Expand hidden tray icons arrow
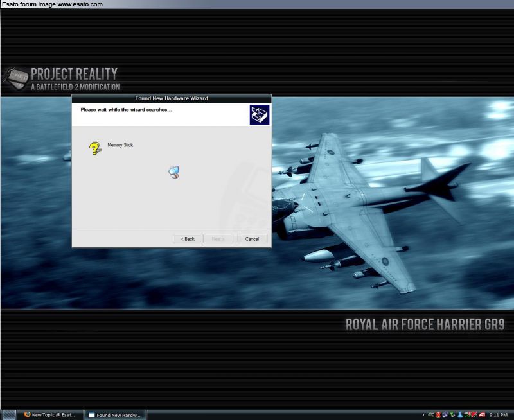Screen dimensions: 514x420 click(423, 415)
